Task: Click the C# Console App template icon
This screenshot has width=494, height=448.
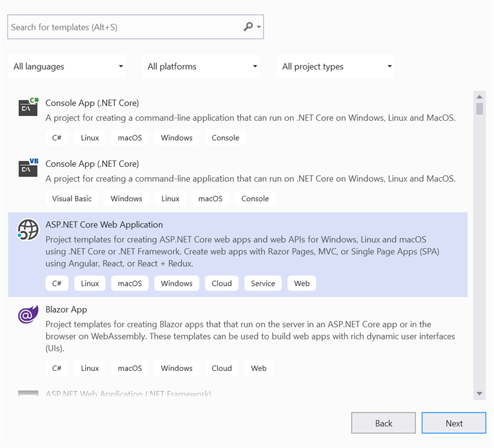Action: click(27, 107)
